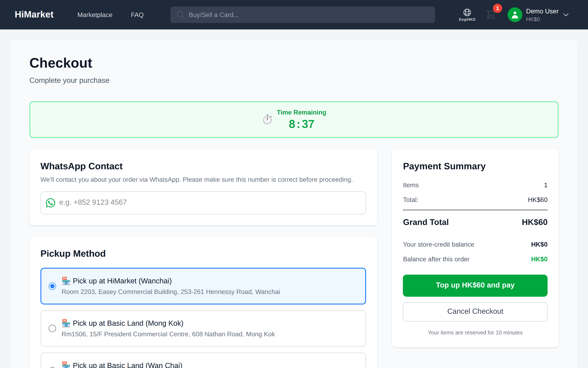This screenshot has height=368, width=588.
Task: Click 'Your items are reserved for 10 minutes'
Action: pyautogui.click(x=475, y=333)
